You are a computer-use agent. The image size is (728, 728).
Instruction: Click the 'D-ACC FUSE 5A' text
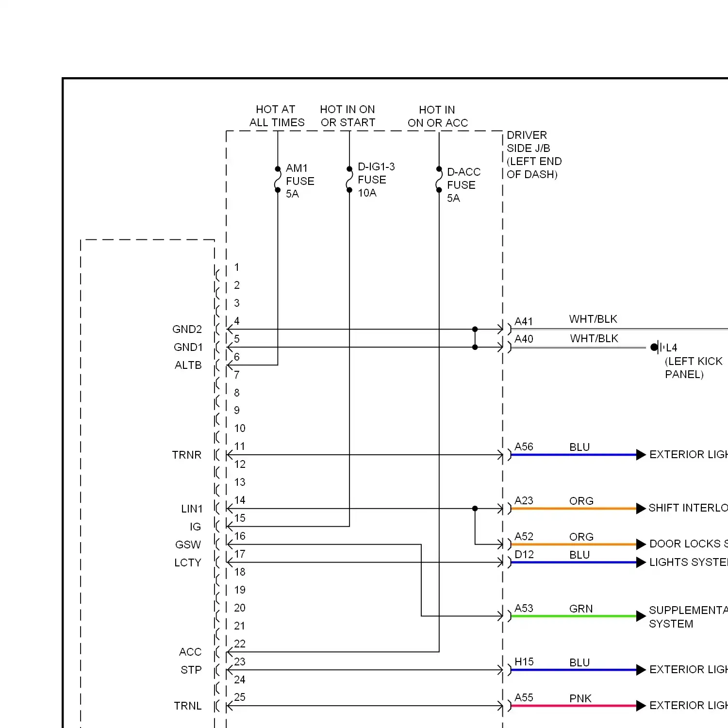pos(463,185)
